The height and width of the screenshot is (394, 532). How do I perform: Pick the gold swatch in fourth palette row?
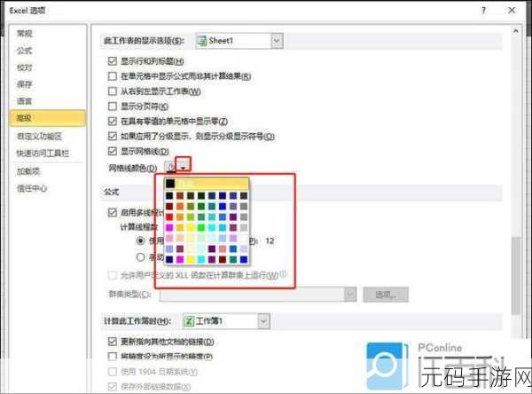coord(180,227)
